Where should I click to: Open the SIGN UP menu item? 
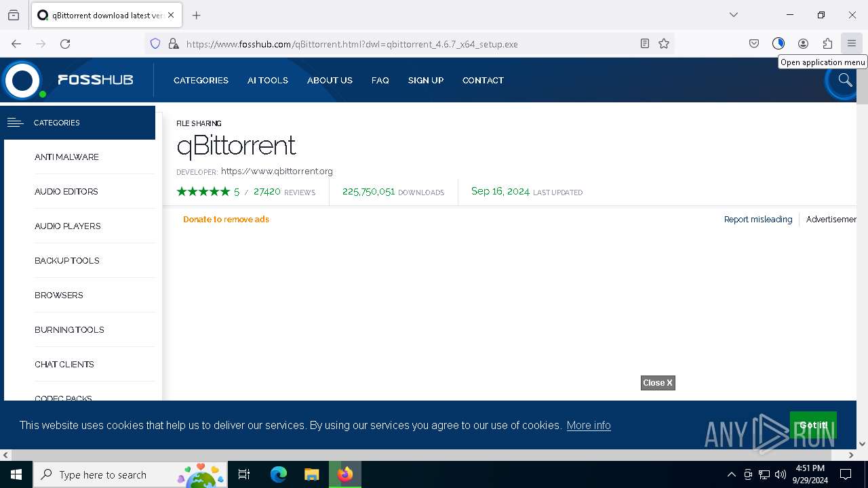coord(426,80)
